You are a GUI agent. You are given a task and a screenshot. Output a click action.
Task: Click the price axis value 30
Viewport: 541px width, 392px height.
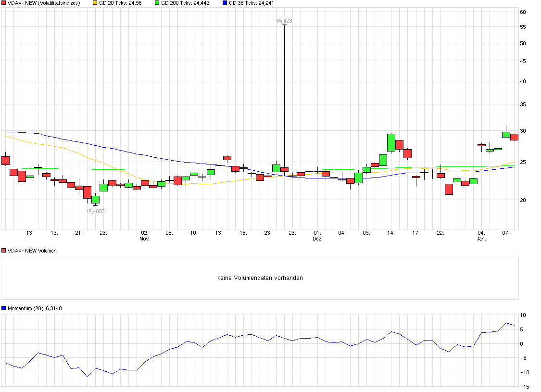click(x=523, y=131)
